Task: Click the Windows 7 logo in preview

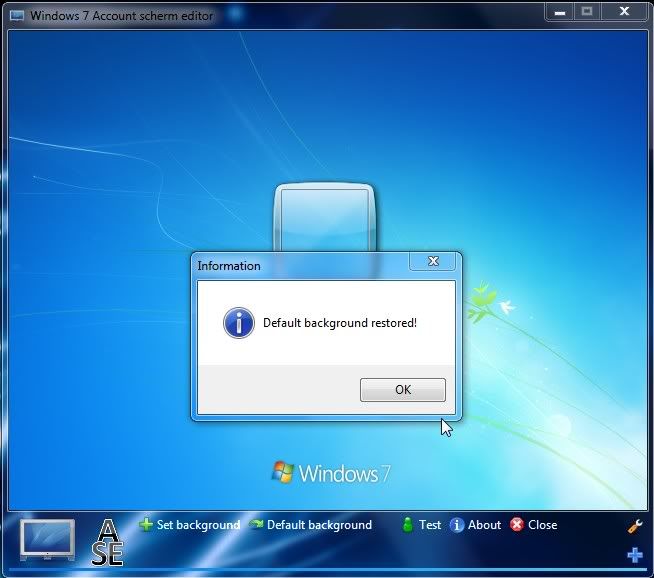Action: coord(331,473)
